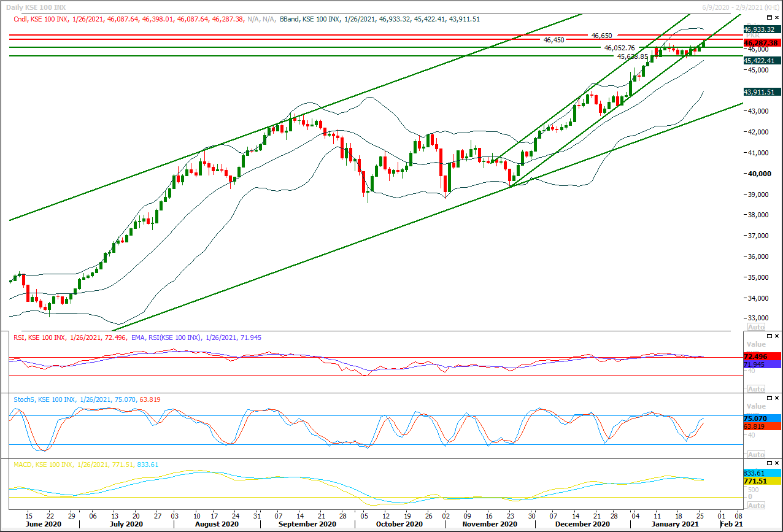
Task: Click the 46,287.38 last price tag
Action: [x=762, y=43]
